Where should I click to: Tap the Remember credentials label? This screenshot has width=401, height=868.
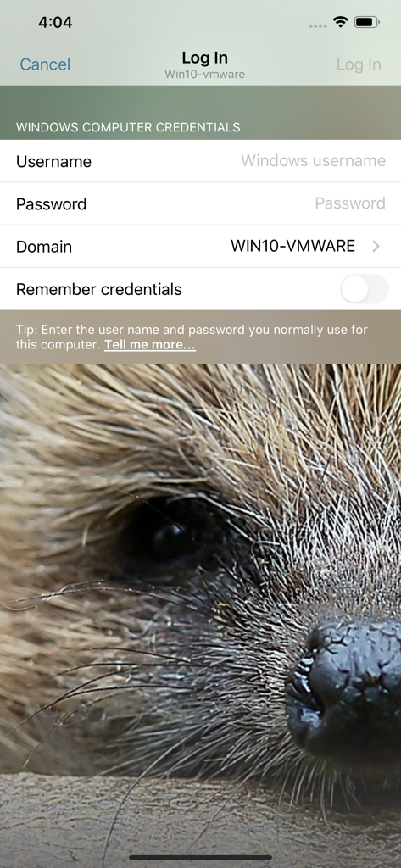[98, 289]
